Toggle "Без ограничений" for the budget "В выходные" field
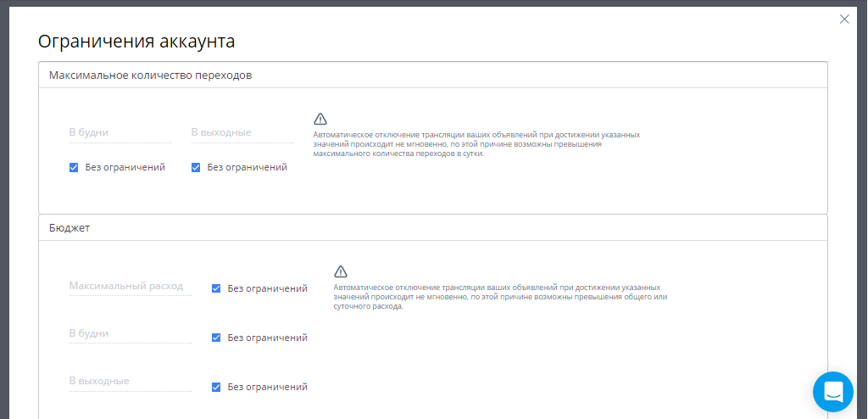868x419 pixels. (216, 387)
